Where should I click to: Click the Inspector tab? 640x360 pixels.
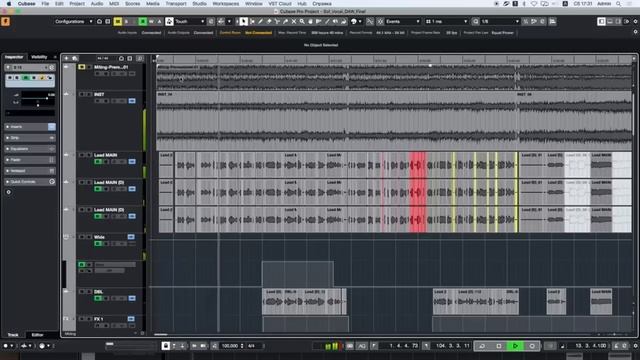tap(14, 57)
